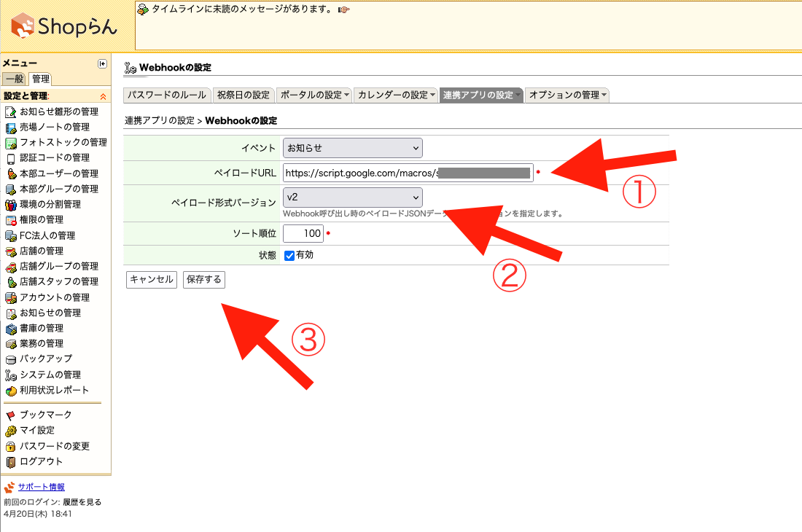Switch to the 一般 menu tab
The image size is (802, 532).
coord(14,79)
